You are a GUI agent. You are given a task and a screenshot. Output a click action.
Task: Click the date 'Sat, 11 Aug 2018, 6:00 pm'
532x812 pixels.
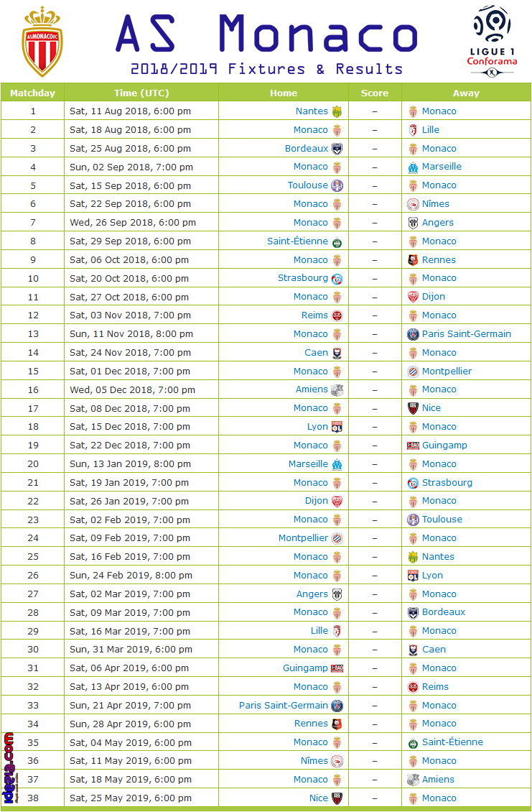[131, 111]
